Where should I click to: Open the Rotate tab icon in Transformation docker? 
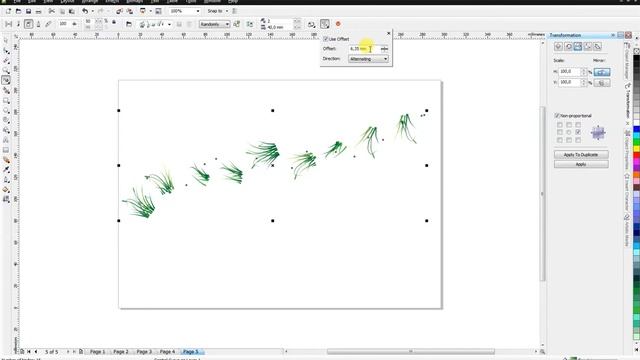pyautogui.click(x=568, y=47)
